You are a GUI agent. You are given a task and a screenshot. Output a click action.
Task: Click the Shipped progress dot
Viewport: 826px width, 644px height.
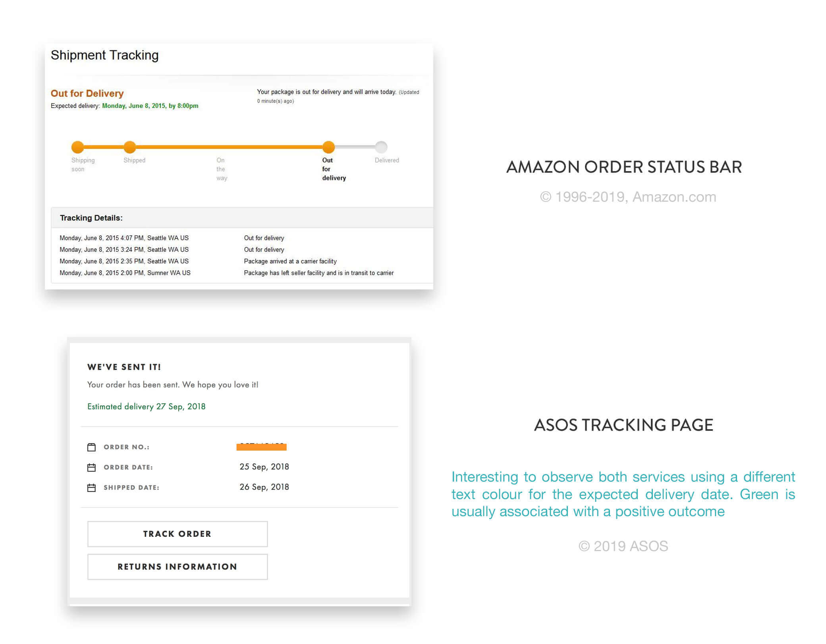129,147
